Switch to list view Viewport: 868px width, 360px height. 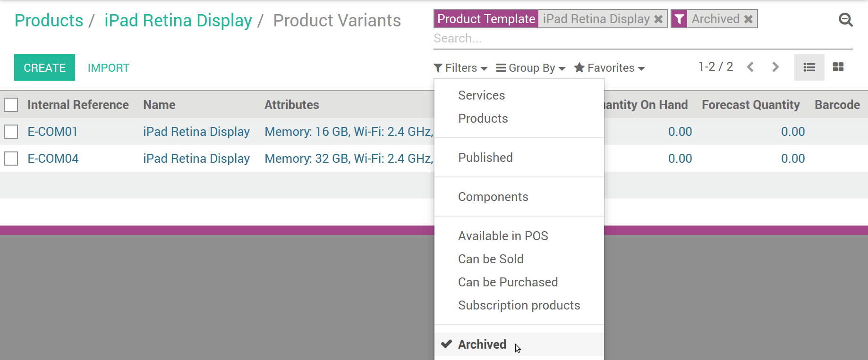[x=809, y=67]
